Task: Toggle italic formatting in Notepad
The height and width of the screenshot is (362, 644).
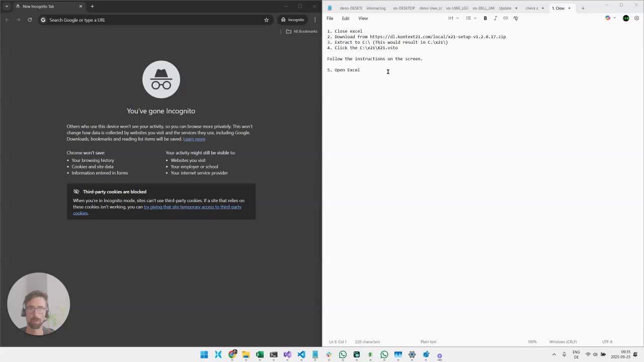Action: 495,18
